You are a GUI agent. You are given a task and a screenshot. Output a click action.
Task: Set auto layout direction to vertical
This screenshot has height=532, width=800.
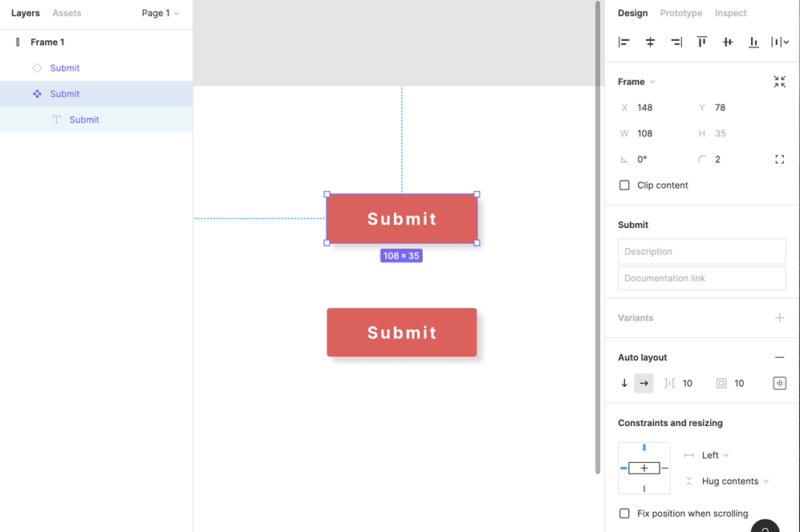point(625,383)
